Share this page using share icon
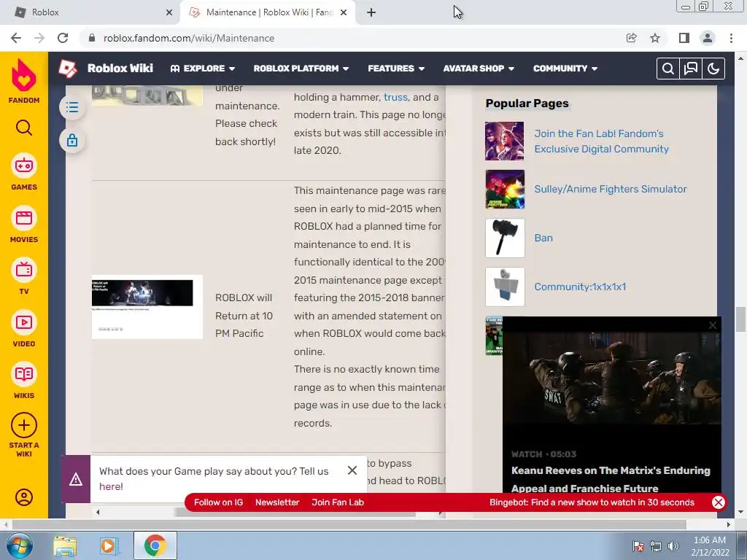 point(632,38)
